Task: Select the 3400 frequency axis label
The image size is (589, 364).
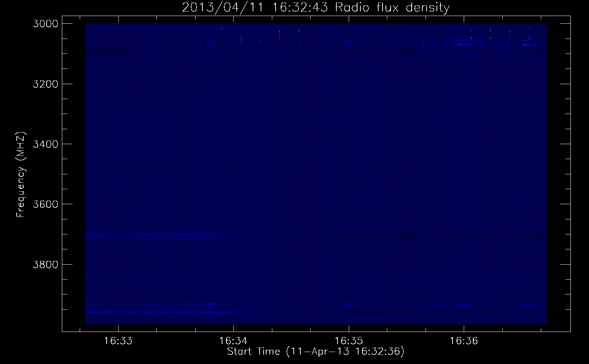Action: (46, 144)
